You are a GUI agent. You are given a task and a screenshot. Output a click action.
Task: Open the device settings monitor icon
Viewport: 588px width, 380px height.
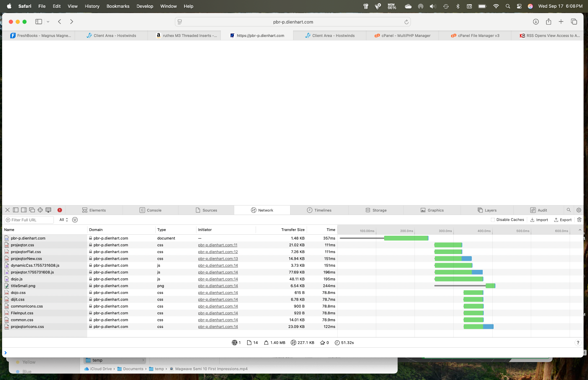(49, 210)
